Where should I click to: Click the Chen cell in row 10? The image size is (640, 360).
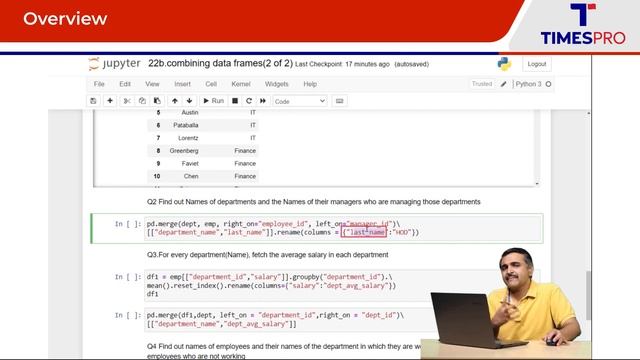coord(191,176)
